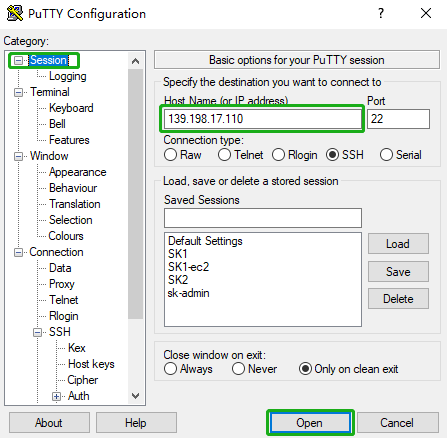The width and height of the screenshot is (447, 438).
Task: Select Default Settings in sessions list
Action: point(205,241)
